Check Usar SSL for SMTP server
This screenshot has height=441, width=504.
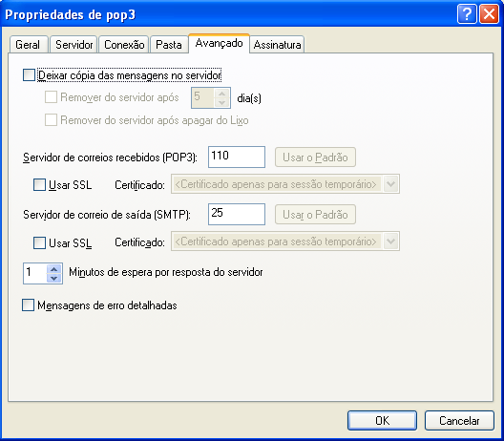tap(39, 242)
